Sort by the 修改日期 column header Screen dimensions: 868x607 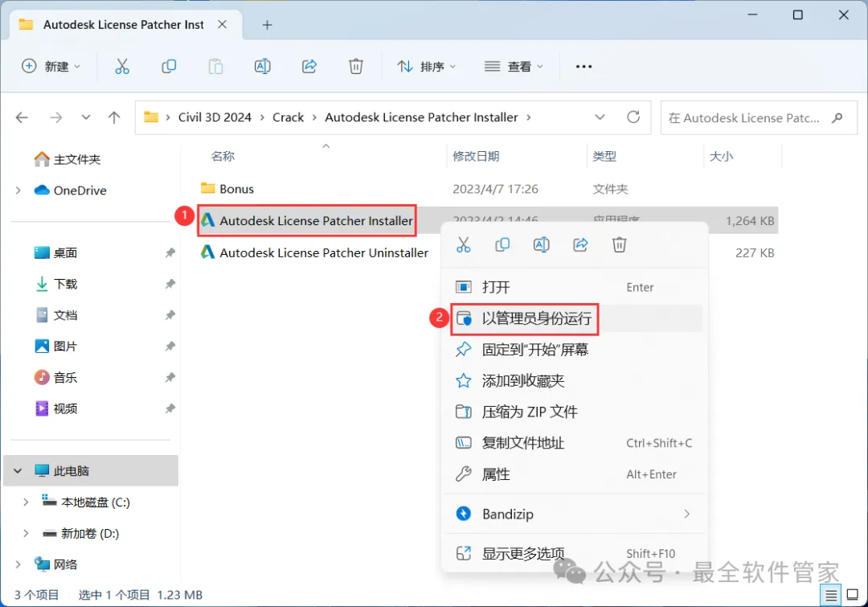coord(476,156)
